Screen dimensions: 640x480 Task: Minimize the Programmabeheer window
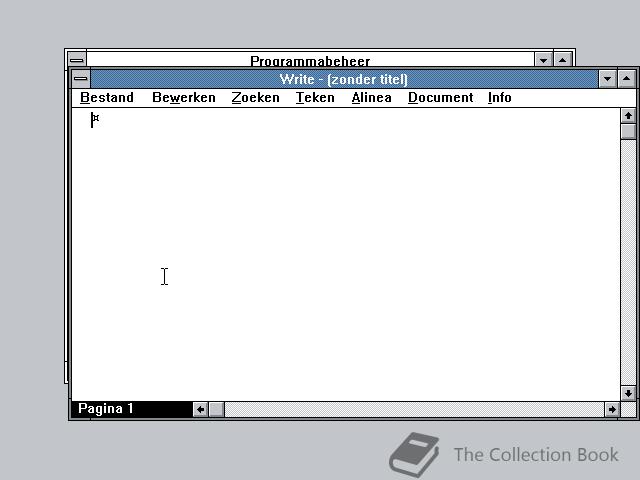pos(543,60)
